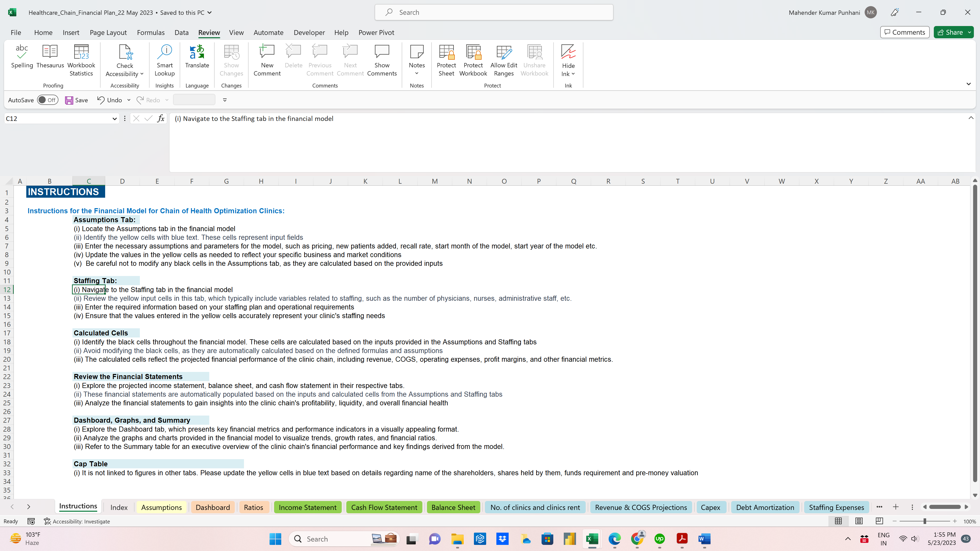Open the Share button dropdown arrow
This screenshot has height=551, width=980.
(x=969, y=32)
